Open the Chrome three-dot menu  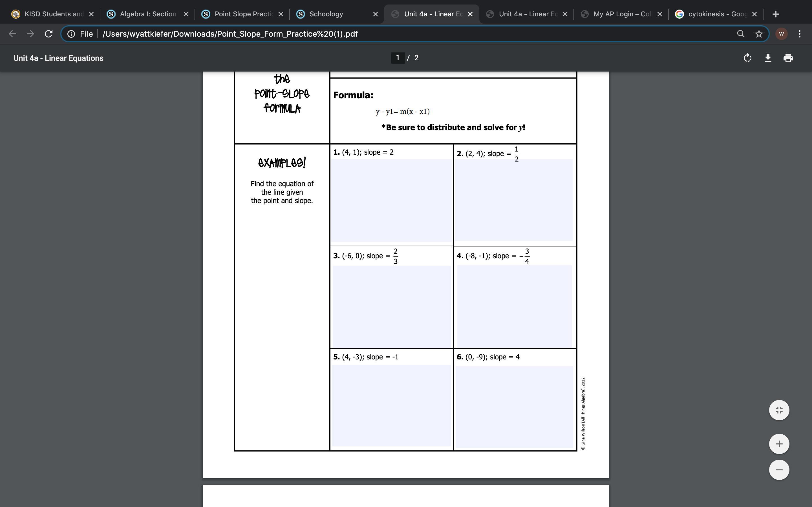click(800, 34)
